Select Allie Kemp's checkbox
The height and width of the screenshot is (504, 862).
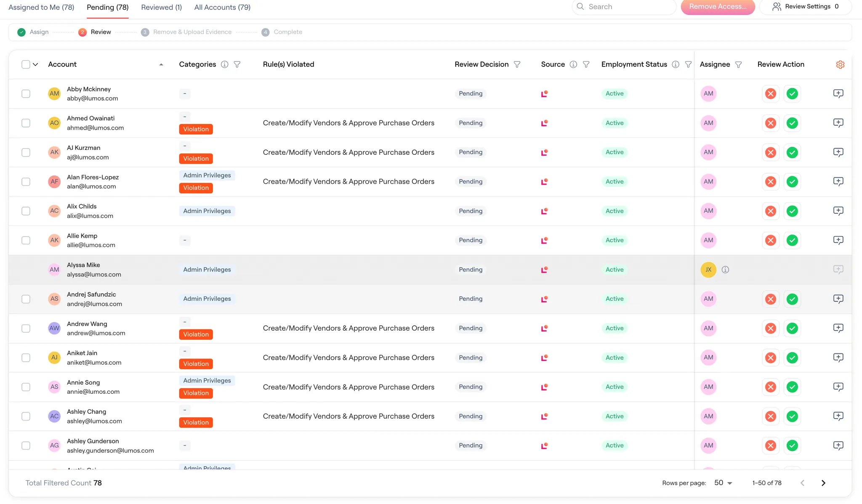coord(26,240)
